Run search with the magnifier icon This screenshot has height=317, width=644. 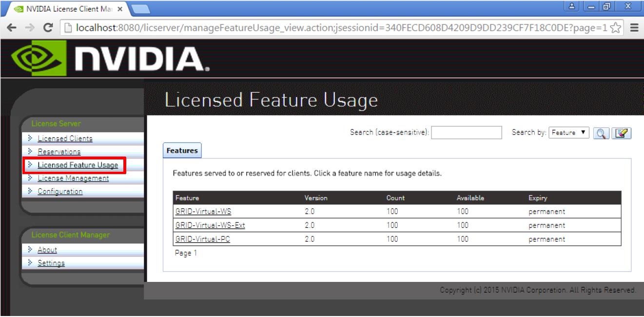click(601, 133)
